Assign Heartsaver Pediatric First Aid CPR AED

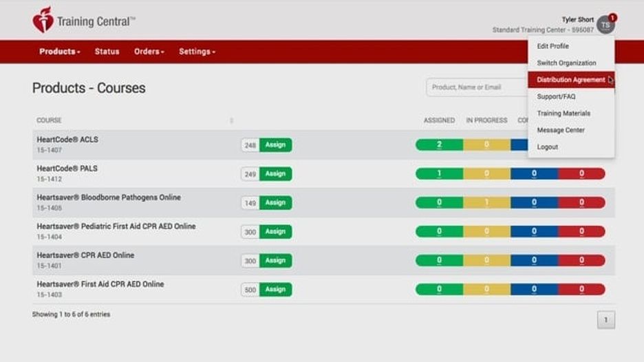pos(276,231)
